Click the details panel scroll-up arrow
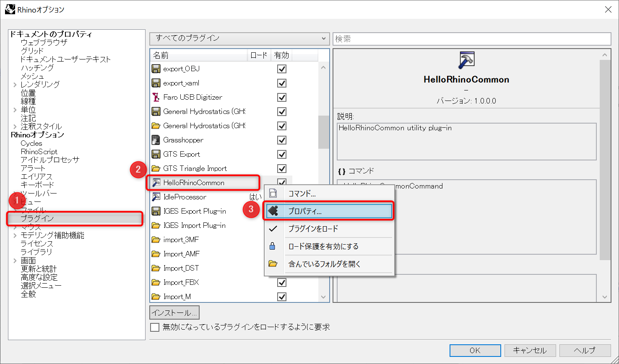 coord(605,55)
